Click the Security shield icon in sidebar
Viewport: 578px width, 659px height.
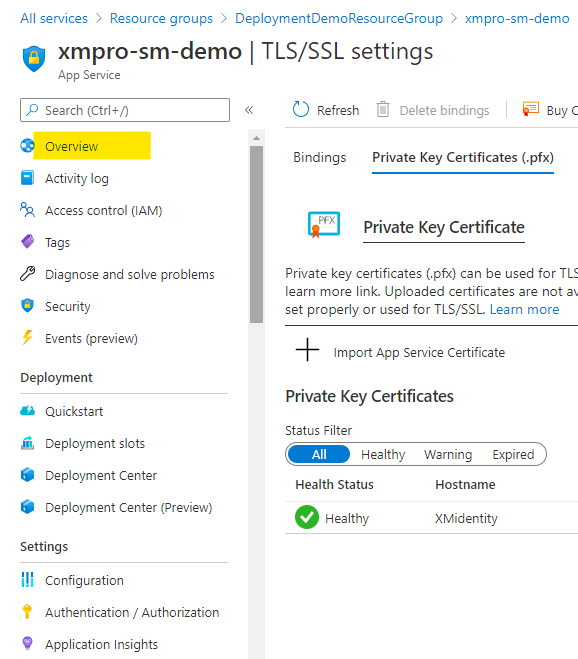point(27,306)
